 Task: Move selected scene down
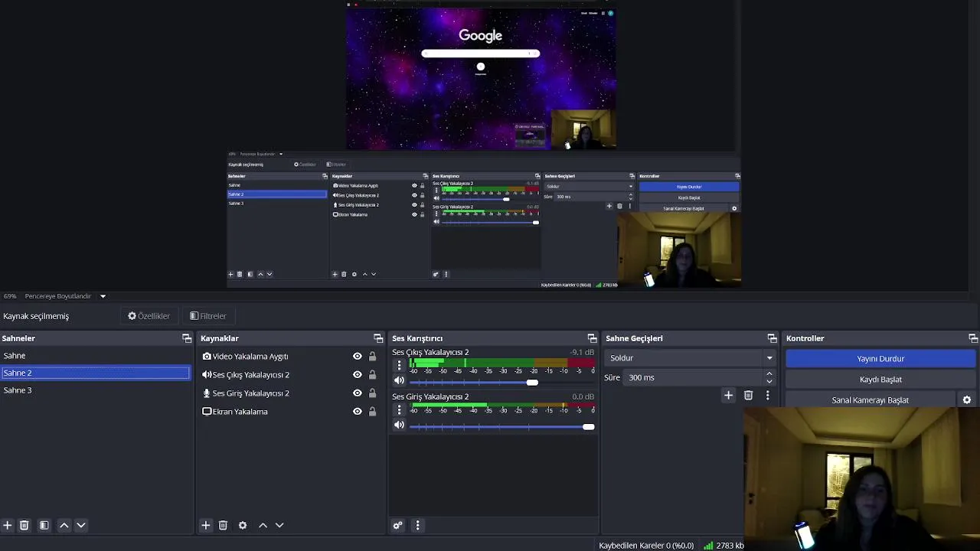[x=81, y=525]
